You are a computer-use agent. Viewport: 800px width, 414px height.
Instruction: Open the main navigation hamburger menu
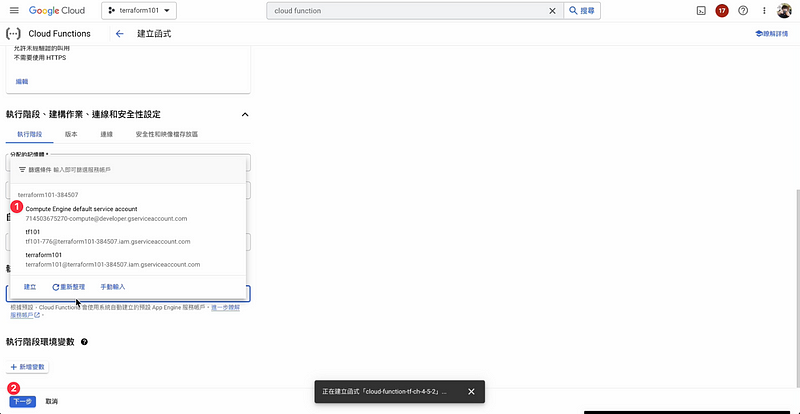14,11
